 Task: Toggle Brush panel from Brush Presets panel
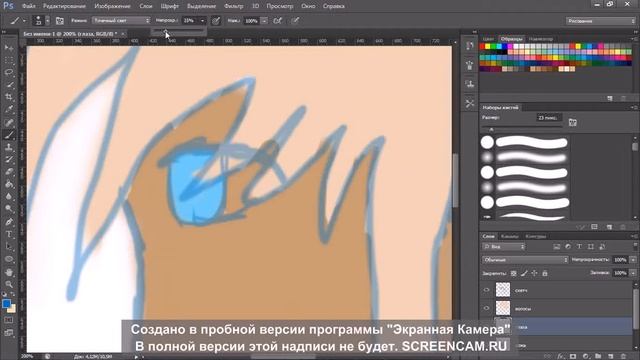click(572, 122)
